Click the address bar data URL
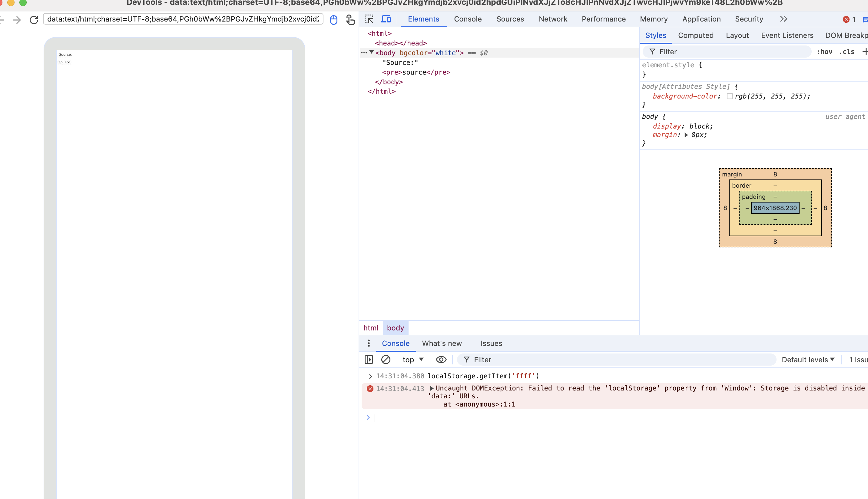 (183, 19)
